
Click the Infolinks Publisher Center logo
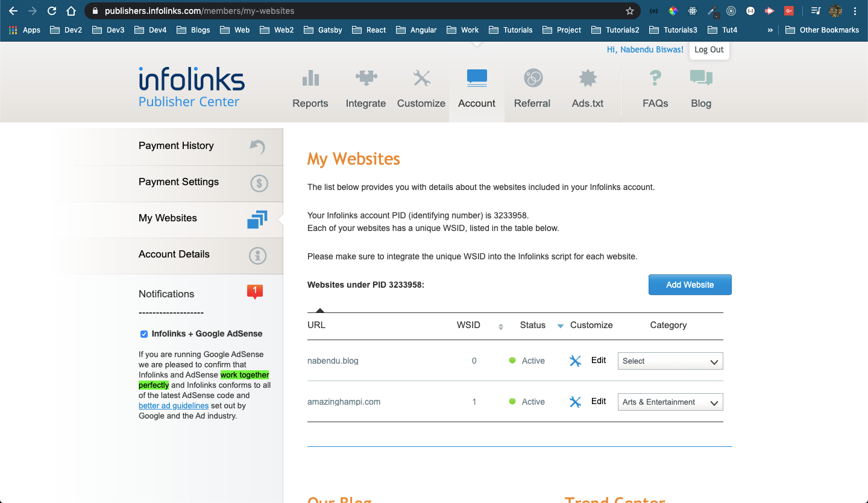click(192, 87)
